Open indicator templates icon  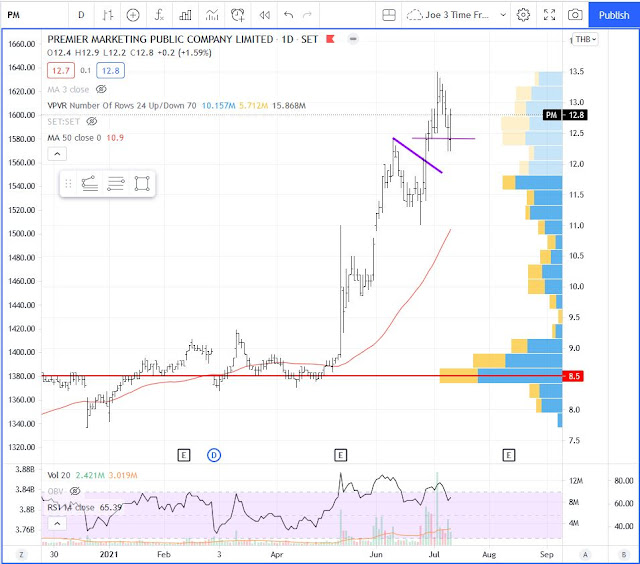click(212, 15)
